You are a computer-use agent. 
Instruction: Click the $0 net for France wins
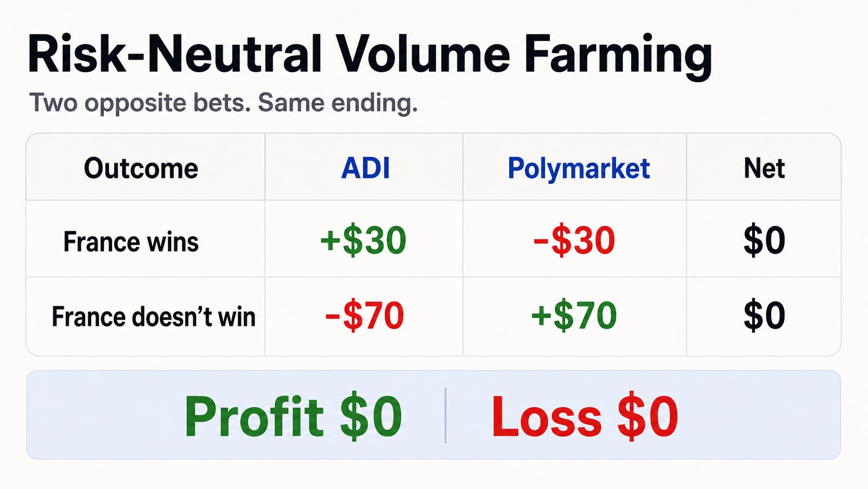[x=764, y=241]
